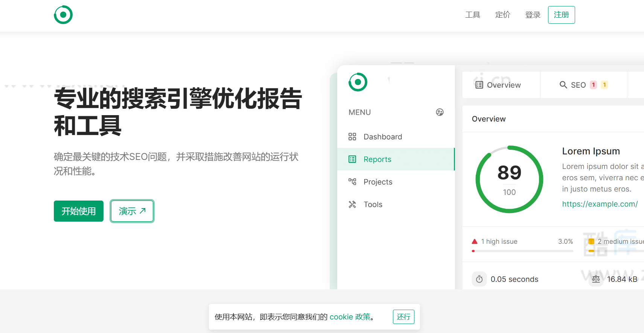Switch to the SEO tab
The height and width of the screenshot is (333, 644).
pos(584,85)
